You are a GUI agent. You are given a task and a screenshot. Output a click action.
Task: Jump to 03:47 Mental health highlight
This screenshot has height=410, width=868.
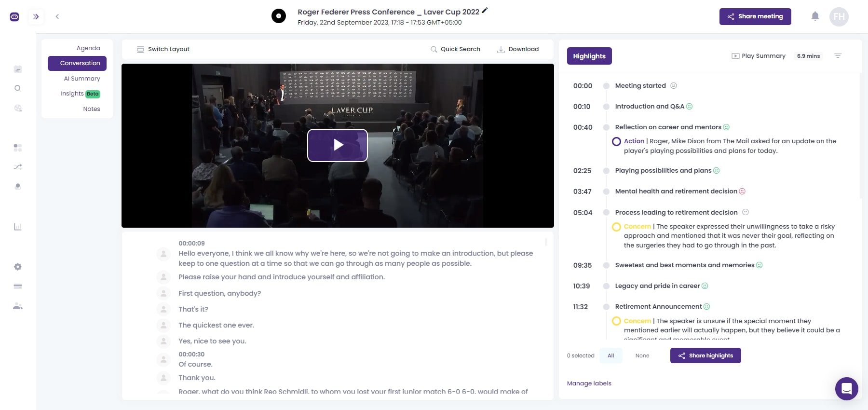[x=676, y=191]
